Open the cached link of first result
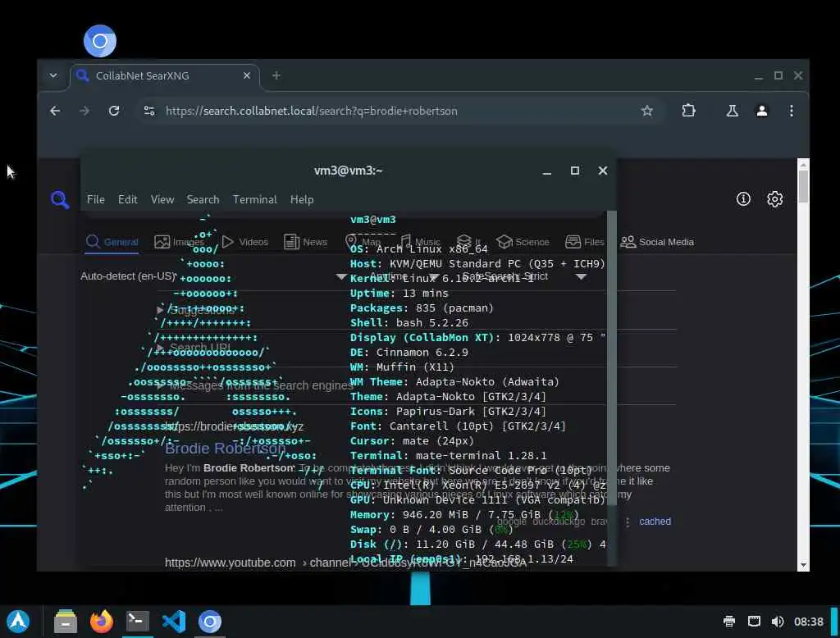This screenshot has height=638, width=840. coord(655,522)
